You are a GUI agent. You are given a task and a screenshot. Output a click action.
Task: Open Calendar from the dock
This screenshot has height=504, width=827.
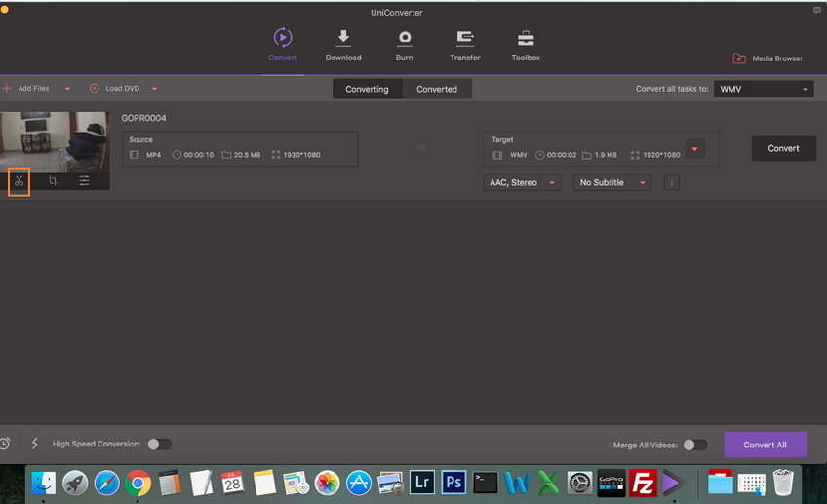pyautogui.click(x=232, y=483)
